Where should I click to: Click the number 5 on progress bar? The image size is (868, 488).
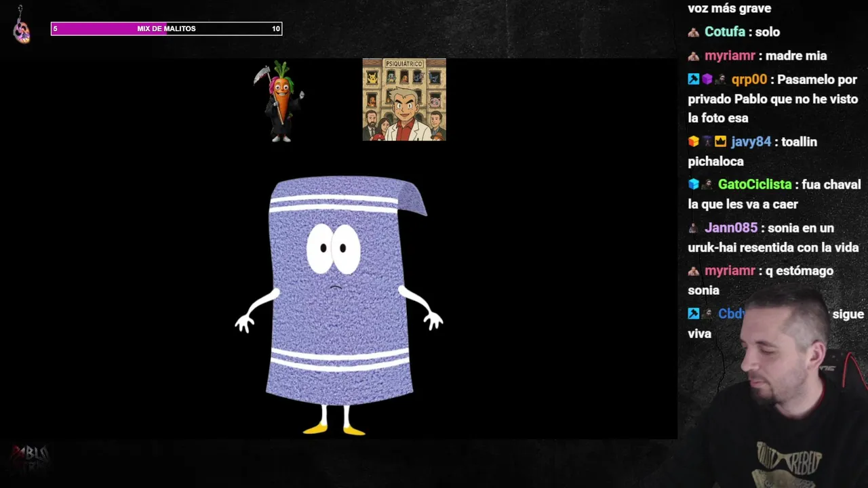(56, 28)
